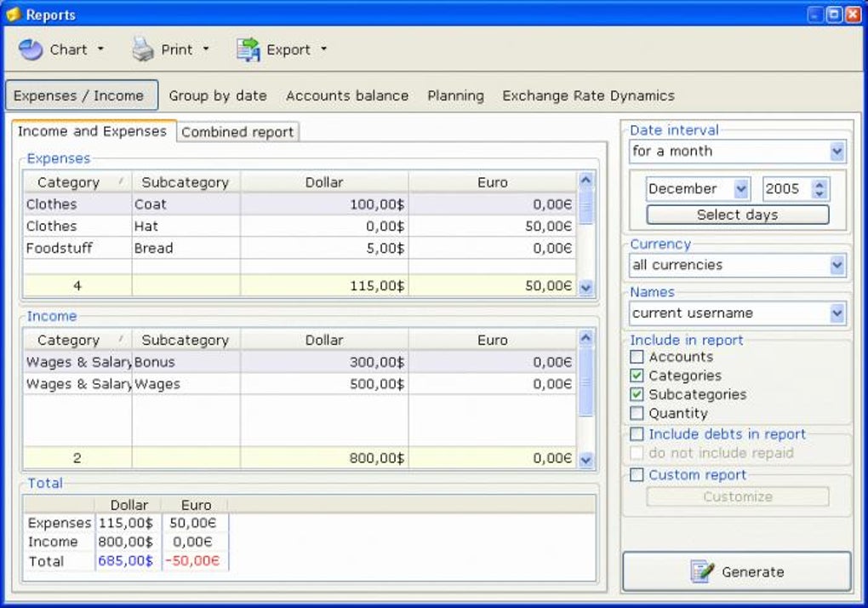Click the 800,00$ income sum cell
The image size is (868, 608).
click(324, 458)
